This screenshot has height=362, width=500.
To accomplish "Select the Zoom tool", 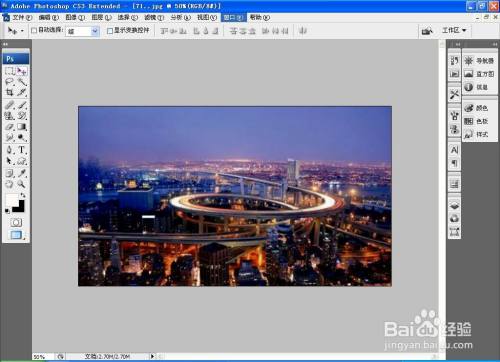I will (x=22, y=184).
